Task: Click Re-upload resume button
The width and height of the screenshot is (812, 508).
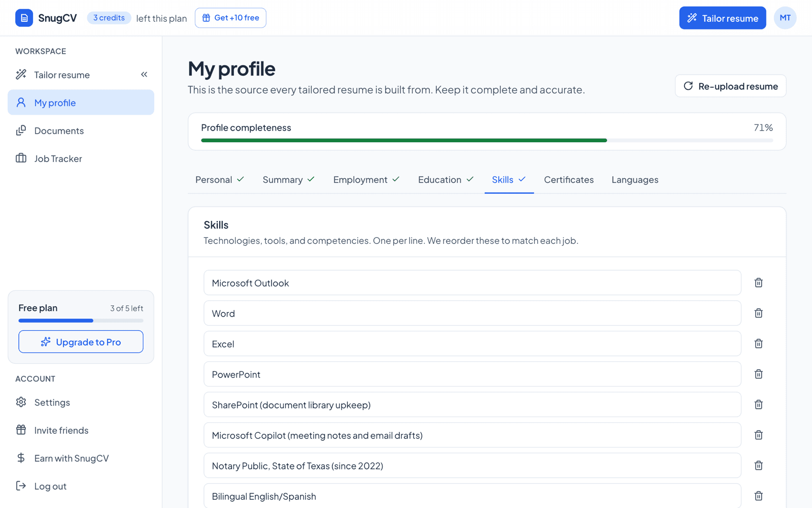Action: pos(730,86)
